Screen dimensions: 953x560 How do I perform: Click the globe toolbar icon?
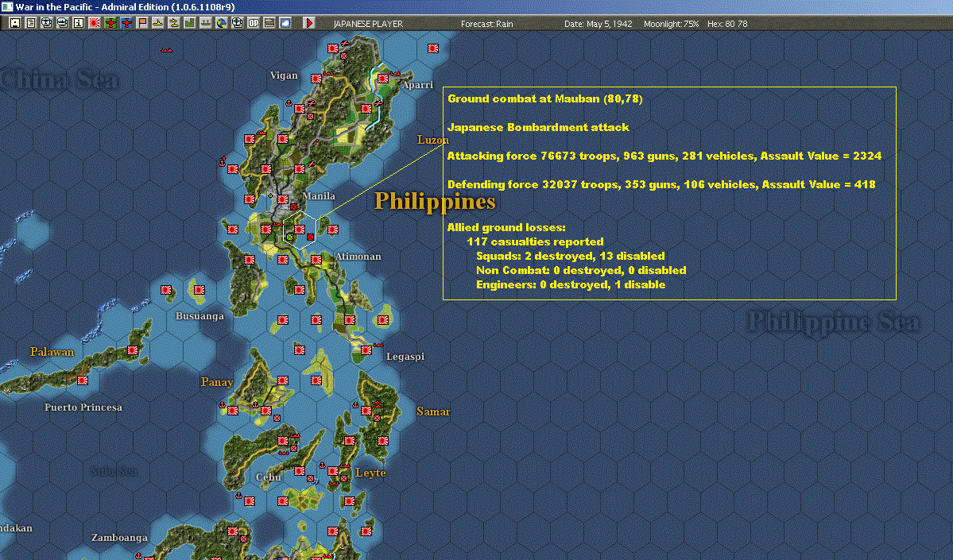221,23
